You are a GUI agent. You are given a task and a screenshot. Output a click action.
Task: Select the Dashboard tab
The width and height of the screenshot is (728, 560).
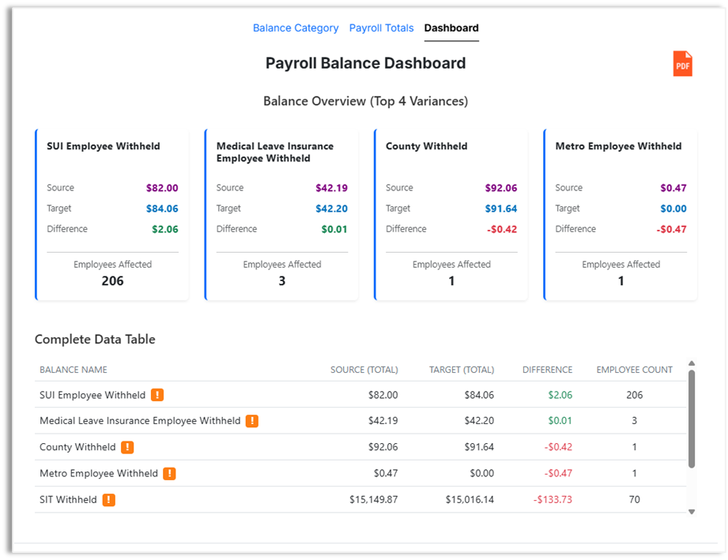(x=451, y=28)
